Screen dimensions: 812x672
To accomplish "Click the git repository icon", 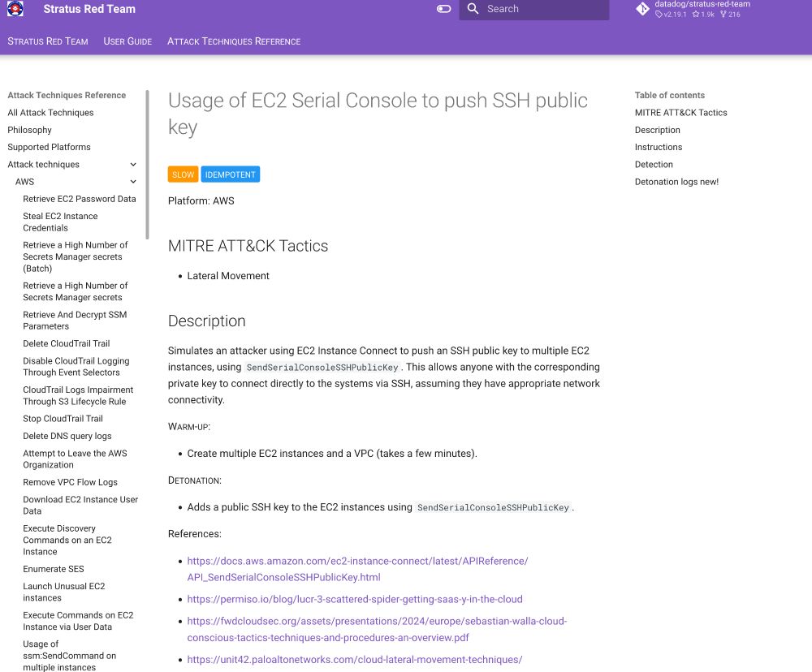I will tap(642, 9).
